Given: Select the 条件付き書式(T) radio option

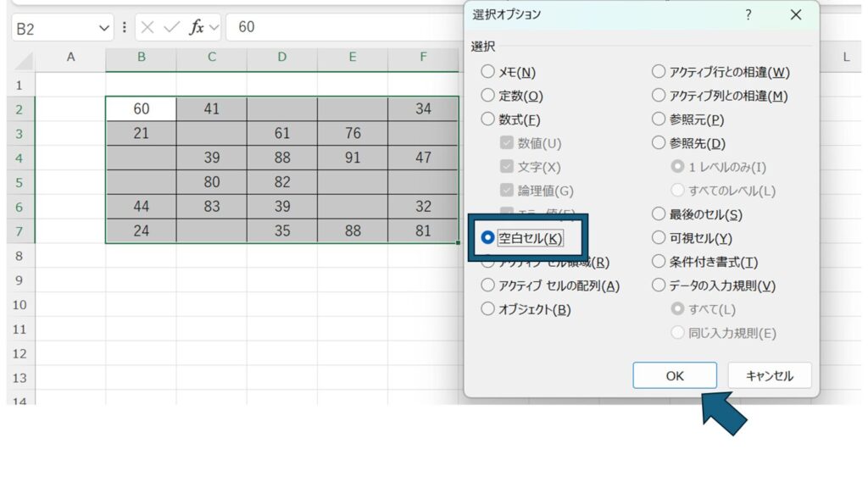Looking at the screenshot, I should click(659, 263).
